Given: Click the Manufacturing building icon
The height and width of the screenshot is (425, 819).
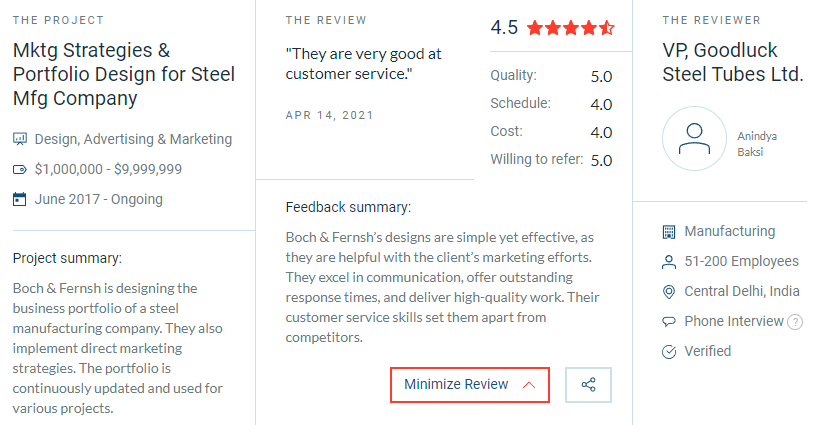Looking at the screenshot, I should [x=669, y=231].
